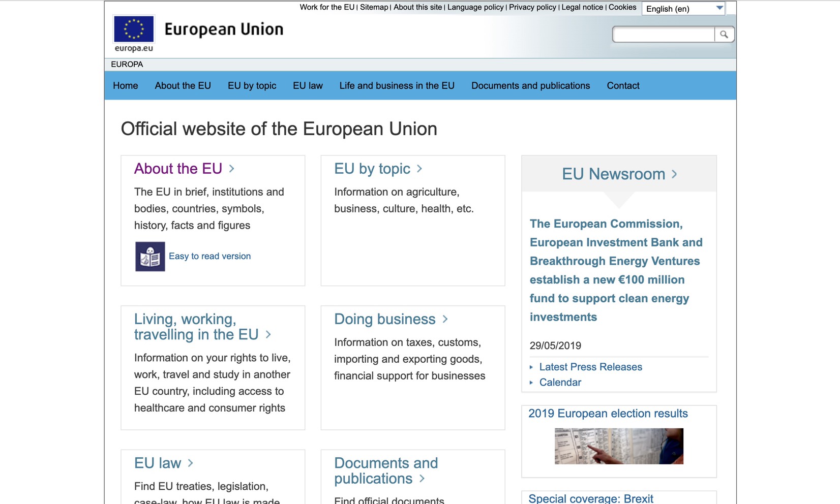840x504 pixels.
Task: Open Cookies link in top bar
Action: pos(622,7)
